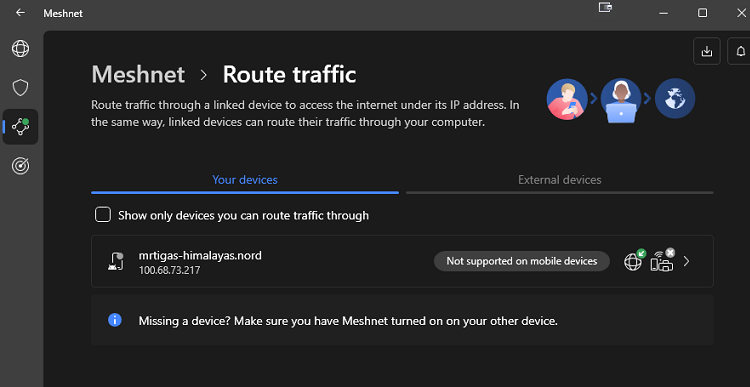Switch to the External devices tab

coord(560,180)
